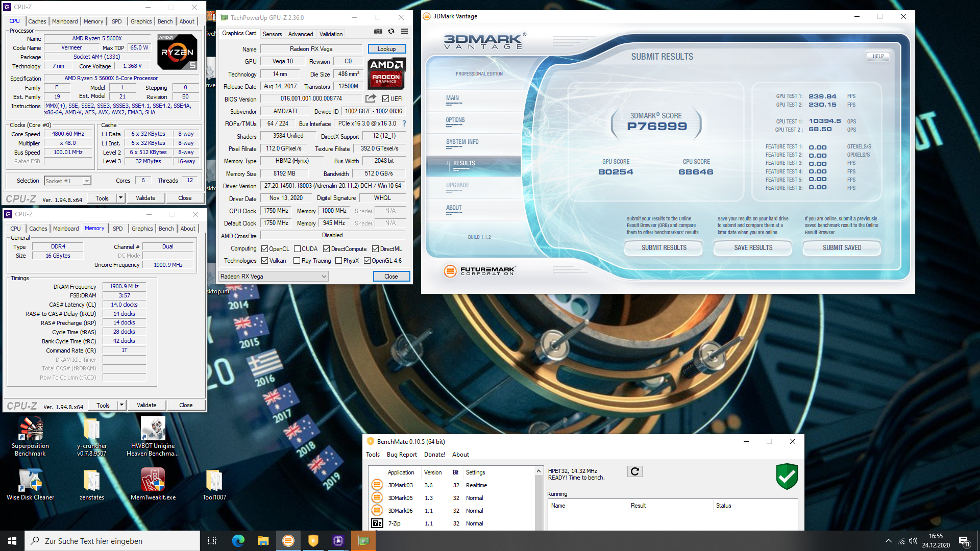Open the Socket #1 selection dropdown

(67, 181)
